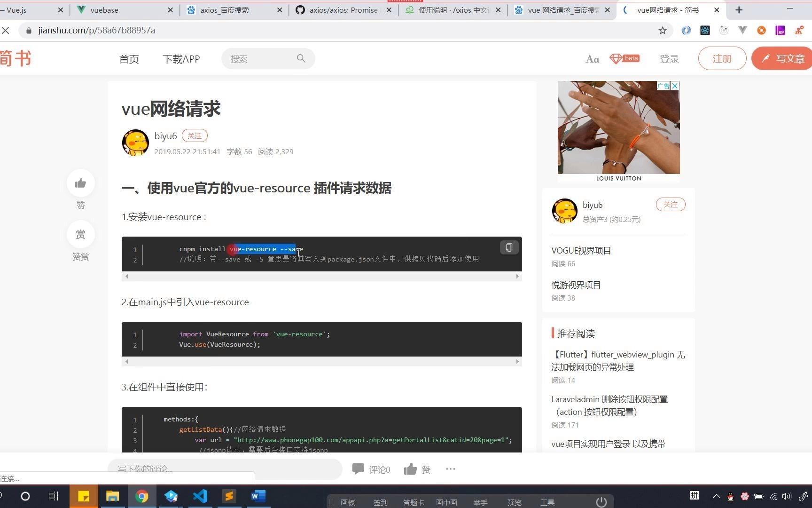
Task: Click bottom bar thumbs-up like icon
Action: [x=410, y=468]
